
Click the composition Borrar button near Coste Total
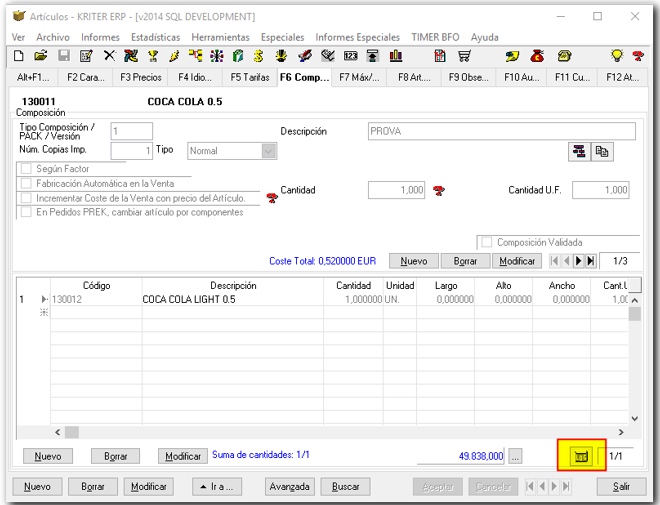465,261
